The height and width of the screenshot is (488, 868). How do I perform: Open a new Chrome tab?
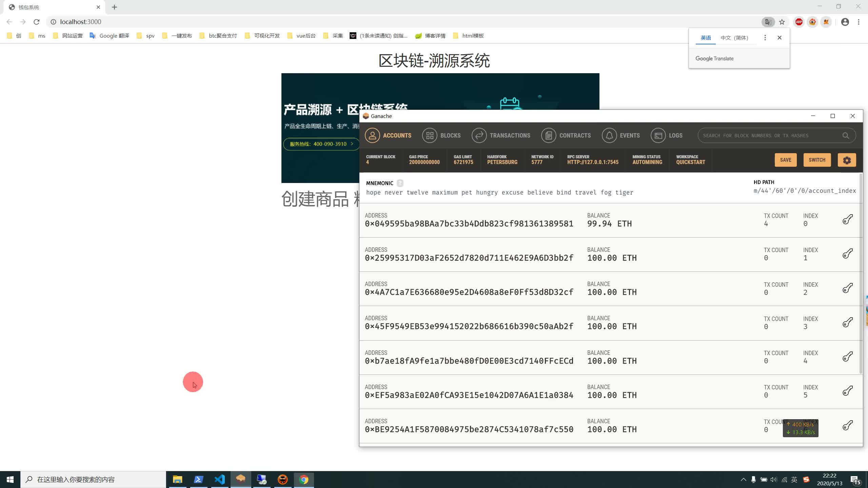point(115,7)
